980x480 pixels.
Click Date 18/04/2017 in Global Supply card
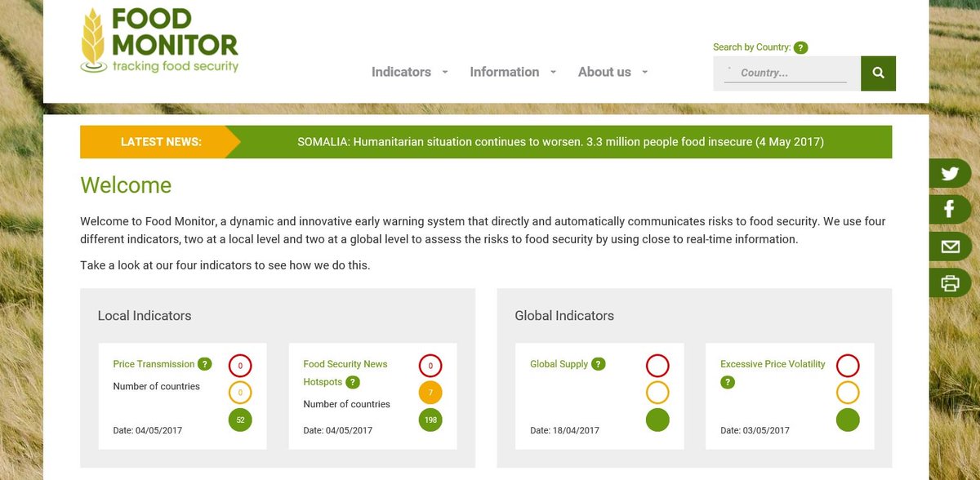coord(565,430)
